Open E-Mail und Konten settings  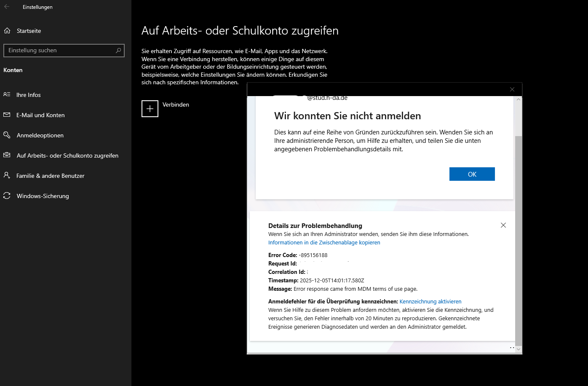click(40, 115)
